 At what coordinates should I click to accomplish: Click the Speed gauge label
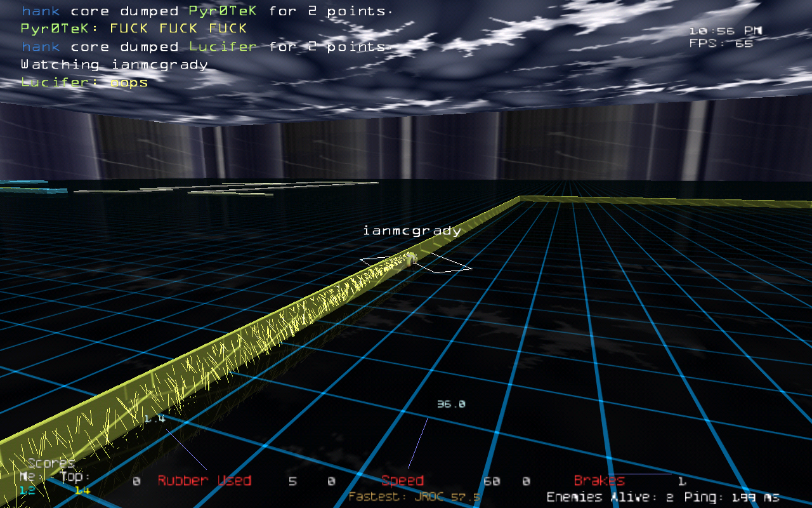(x=402, y=481)
